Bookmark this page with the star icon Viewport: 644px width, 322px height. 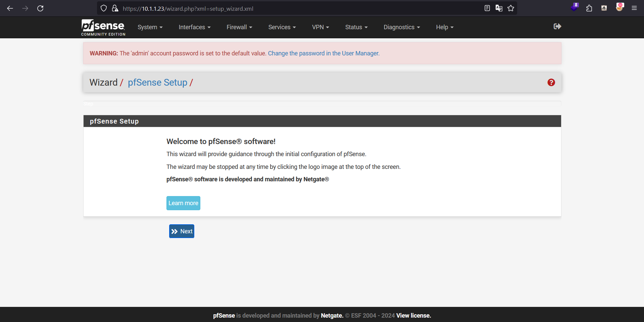(511, 8)
